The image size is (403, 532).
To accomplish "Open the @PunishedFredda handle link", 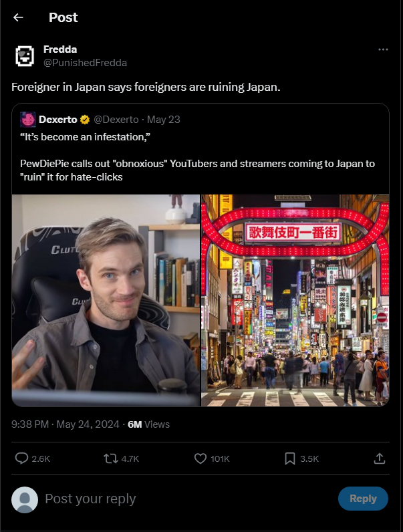I will [85, 63].
